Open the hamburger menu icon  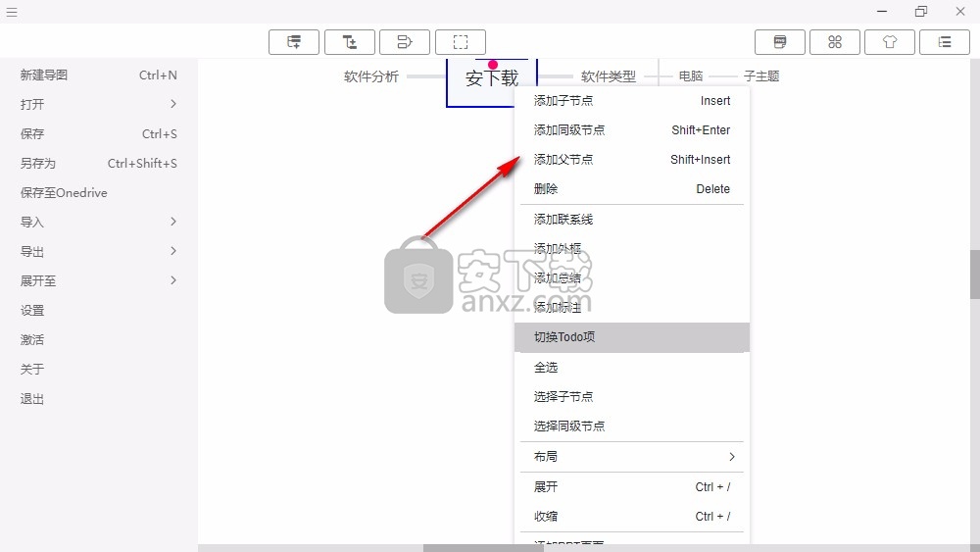tap(12, 12)
